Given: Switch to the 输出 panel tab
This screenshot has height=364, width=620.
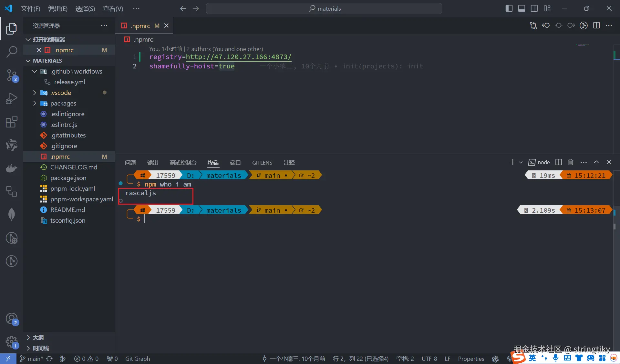Looking at the screenshot, I should (152, 163).
